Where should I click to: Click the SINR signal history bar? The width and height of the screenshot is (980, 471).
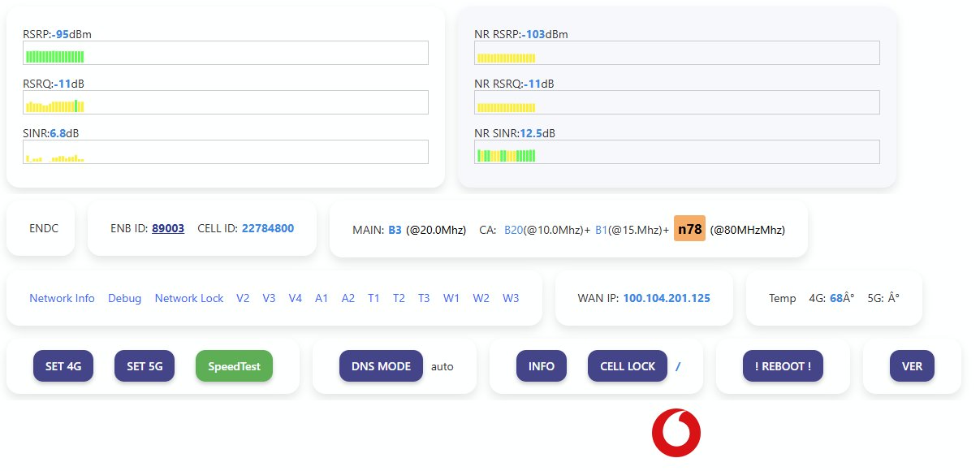tap(226, 152)
